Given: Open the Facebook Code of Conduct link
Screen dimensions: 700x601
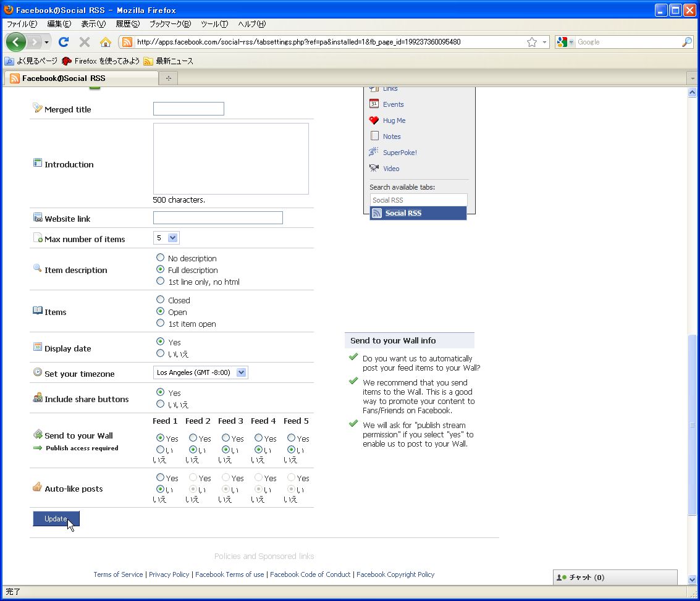Looking at the screenshot, I should [310, 574].
